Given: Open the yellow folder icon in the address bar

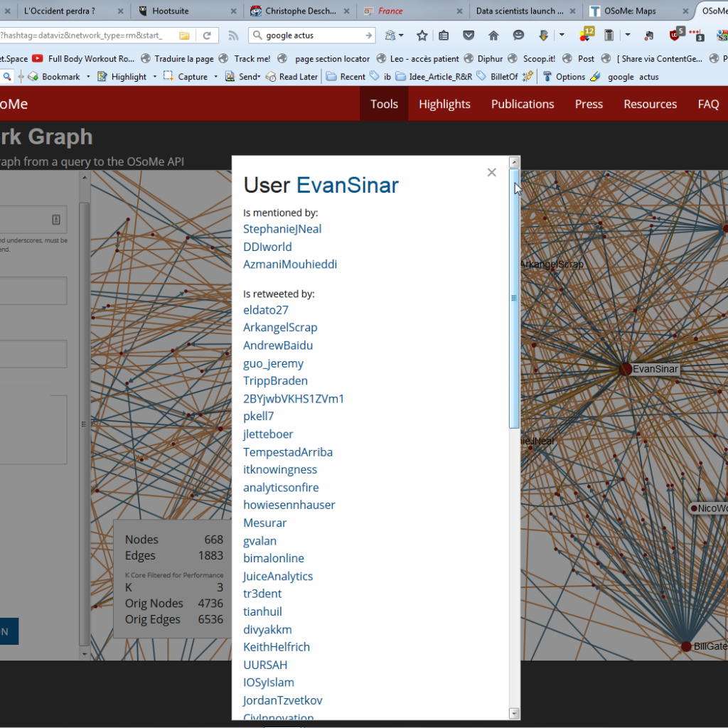Looking at the screenshot, I should 184,36.
